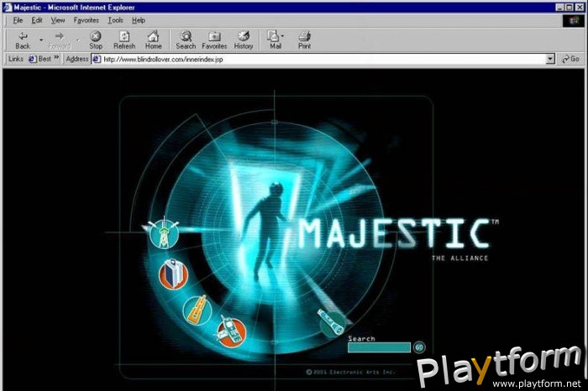588x391 pixels.
Task: Expand the Back history dropdown arrow
Action: (x=41, y=39)
